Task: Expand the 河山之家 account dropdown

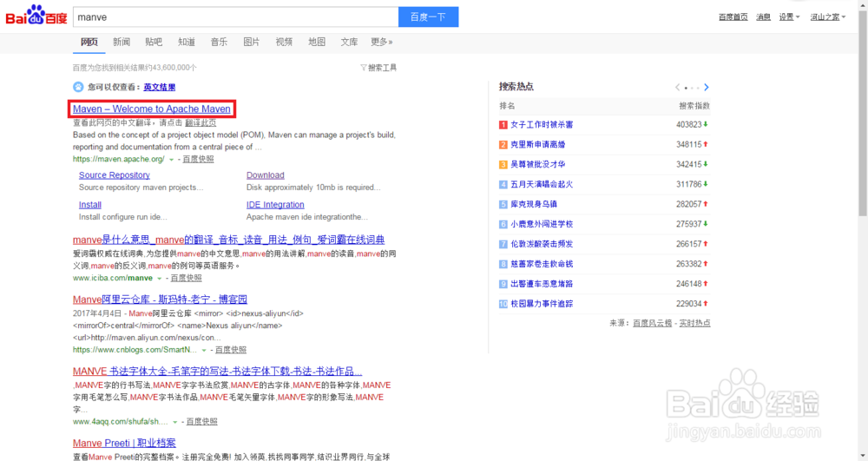Action: coord(827,17)
